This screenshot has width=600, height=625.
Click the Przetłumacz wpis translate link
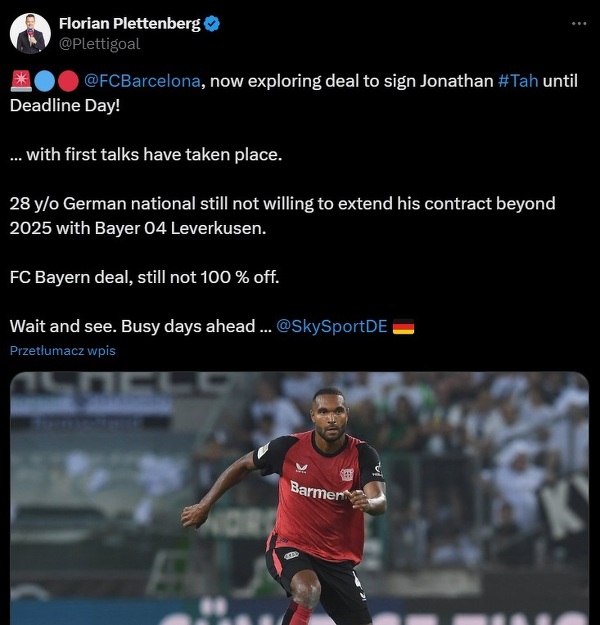coord(63,351)
